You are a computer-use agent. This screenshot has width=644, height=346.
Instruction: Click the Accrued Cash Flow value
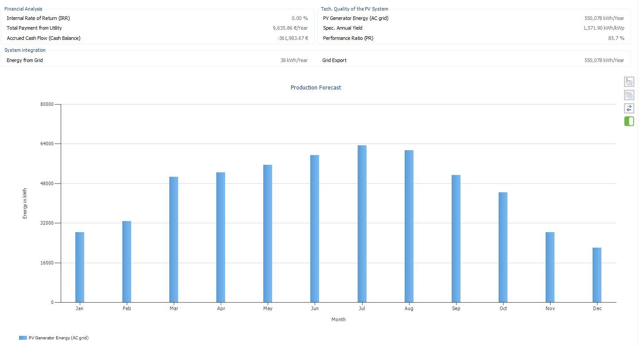pos(292,38)
